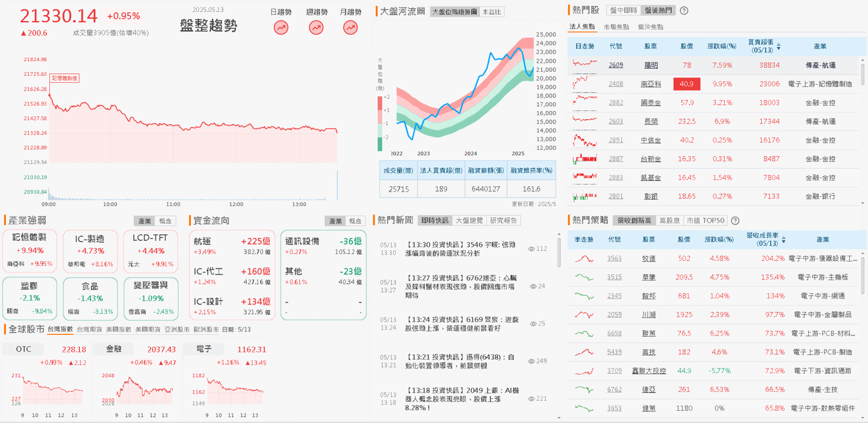
Task: Click the 週趨勢 weekly trend arrow icon
Action: [x=316, y=27]
